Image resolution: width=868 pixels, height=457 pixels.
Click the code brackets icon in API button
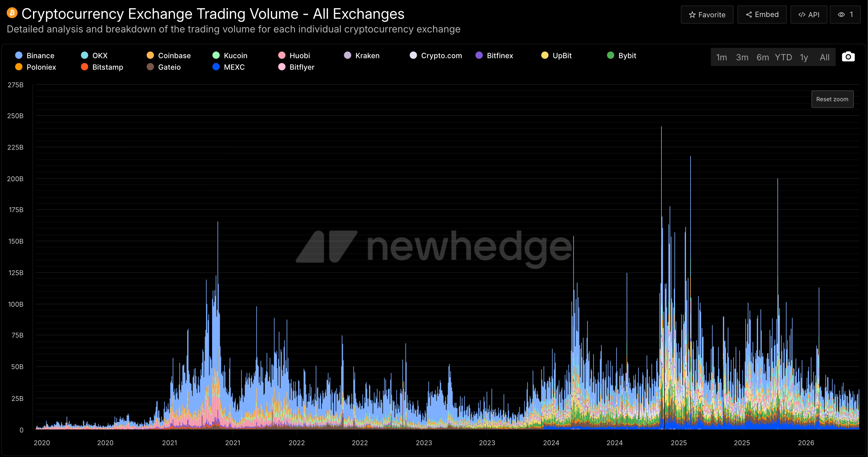pos(802,15)
